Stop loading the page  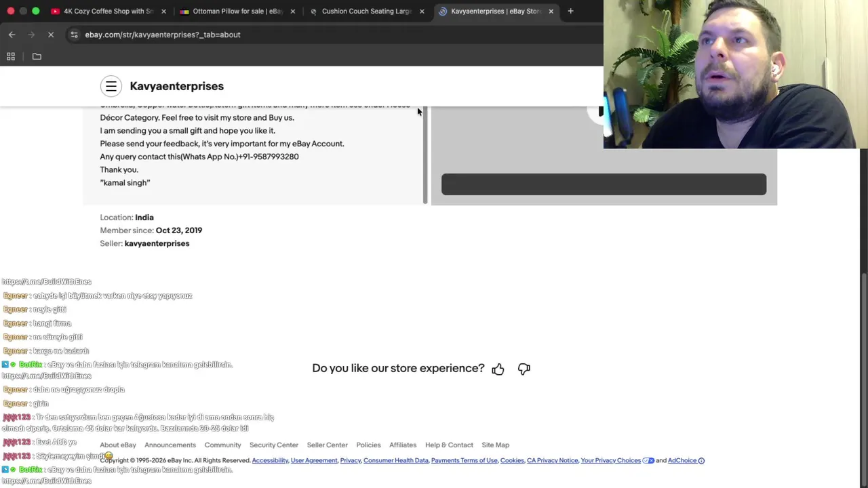click(51, 35)
